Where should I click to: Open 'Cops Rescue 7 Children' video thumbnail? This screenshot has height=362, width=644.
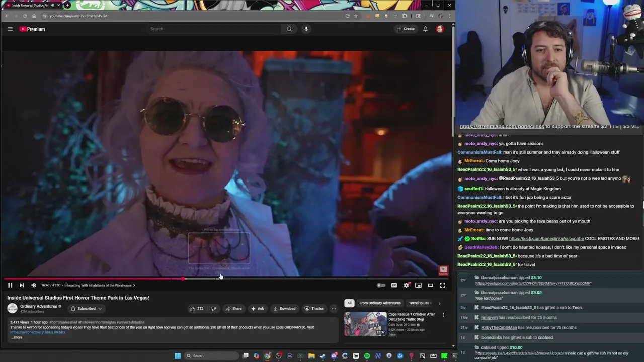point(365,324)
